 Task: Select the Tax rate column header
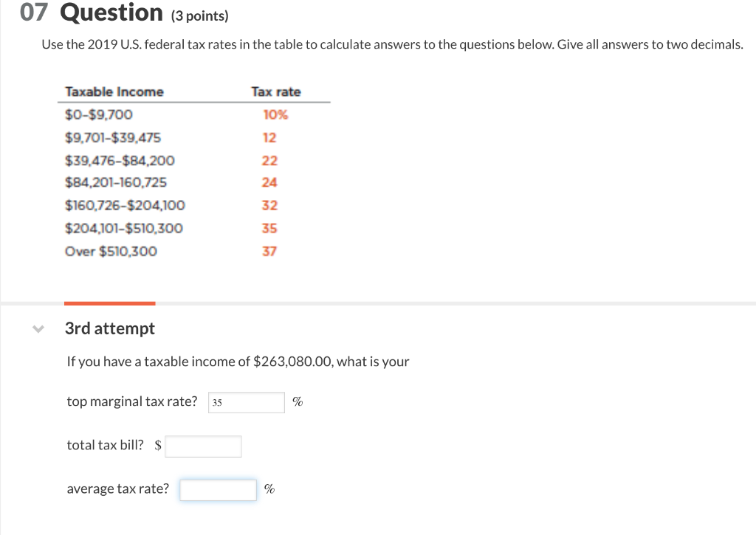(276, 92)
